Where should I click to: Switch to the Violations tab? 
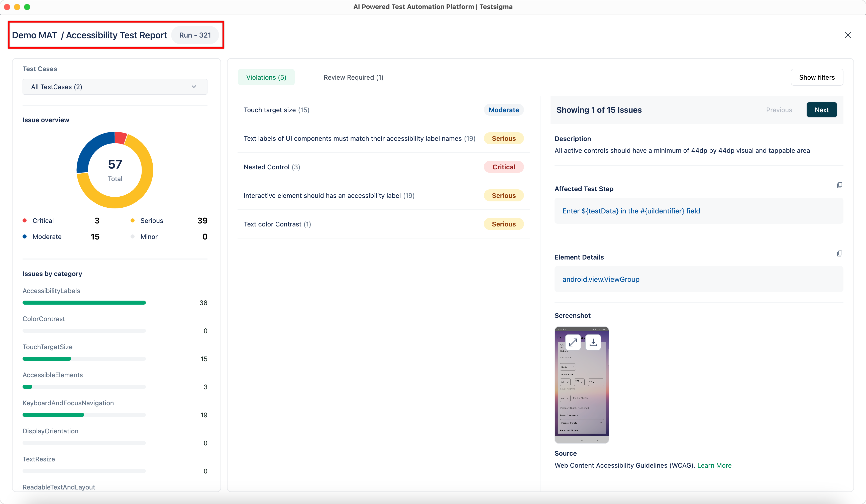[x=266, y=77]
